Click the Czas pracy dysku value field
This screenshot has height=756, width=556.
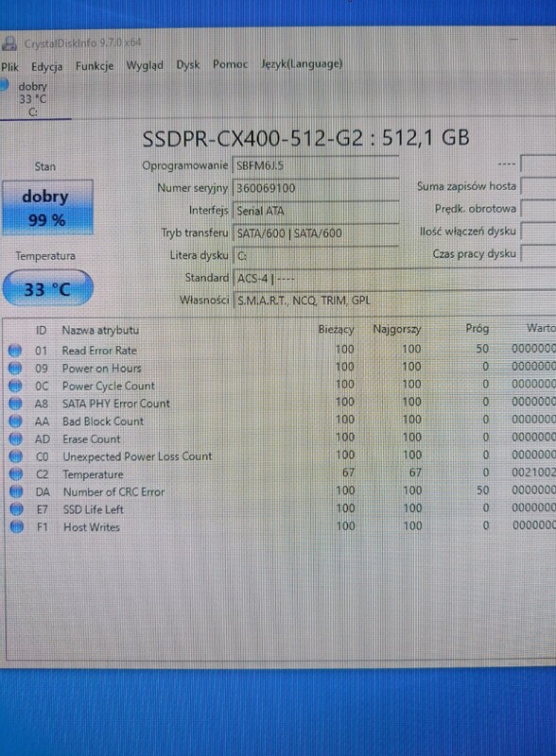coord(538,253)
